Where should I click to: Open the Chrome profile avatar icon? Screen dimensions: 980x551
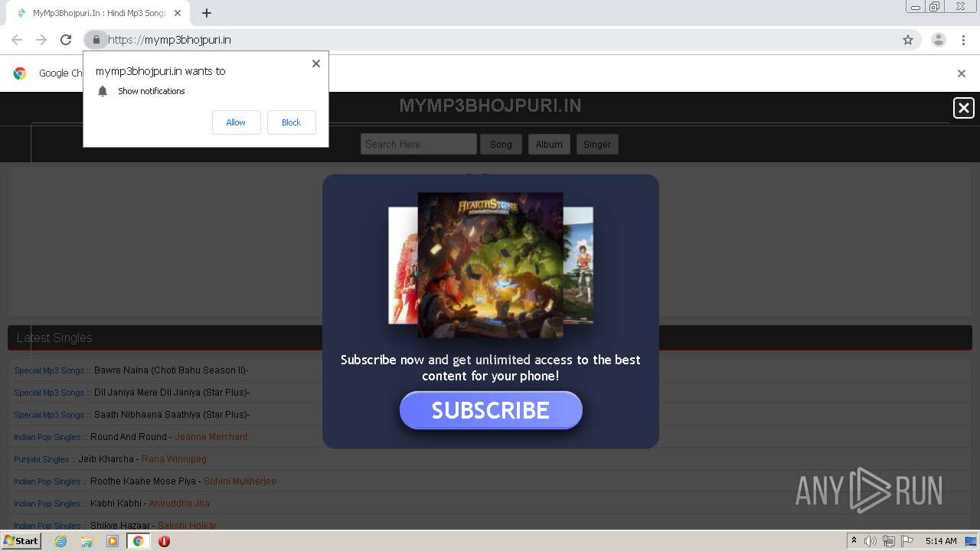click(x=938, y=40)
